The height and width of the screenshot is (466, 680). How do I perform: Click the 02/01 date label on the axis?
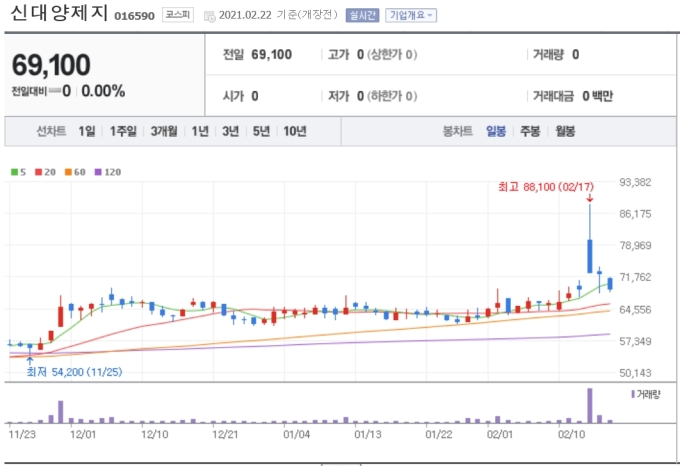tap(500, 434)
